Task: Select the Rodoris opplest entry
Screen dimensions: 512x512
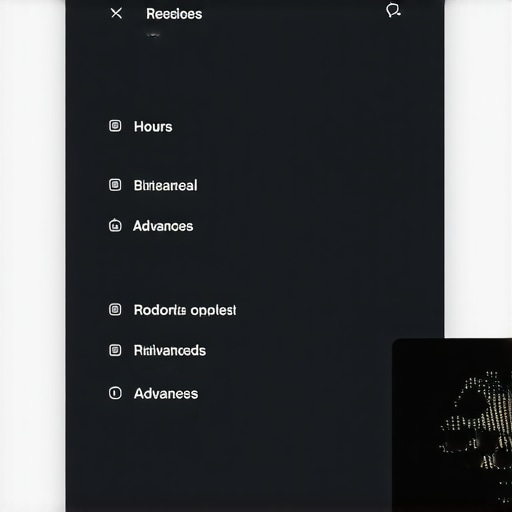Action: tap(185, 310)
